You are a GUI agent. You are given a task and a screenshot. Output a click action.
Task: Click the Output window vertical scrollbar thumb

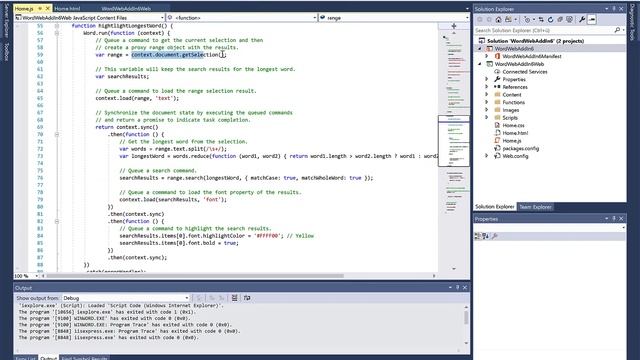tap(466, 317)
